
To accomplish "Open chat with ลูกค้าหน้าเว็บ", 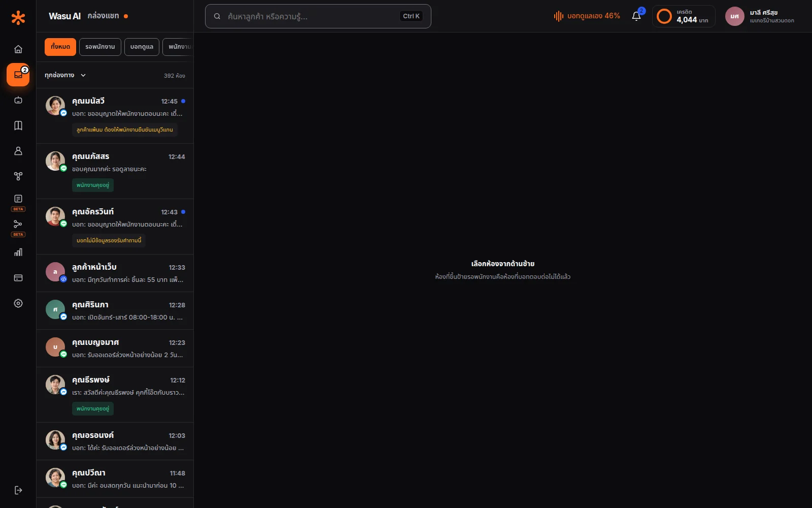I will point(115,273).
